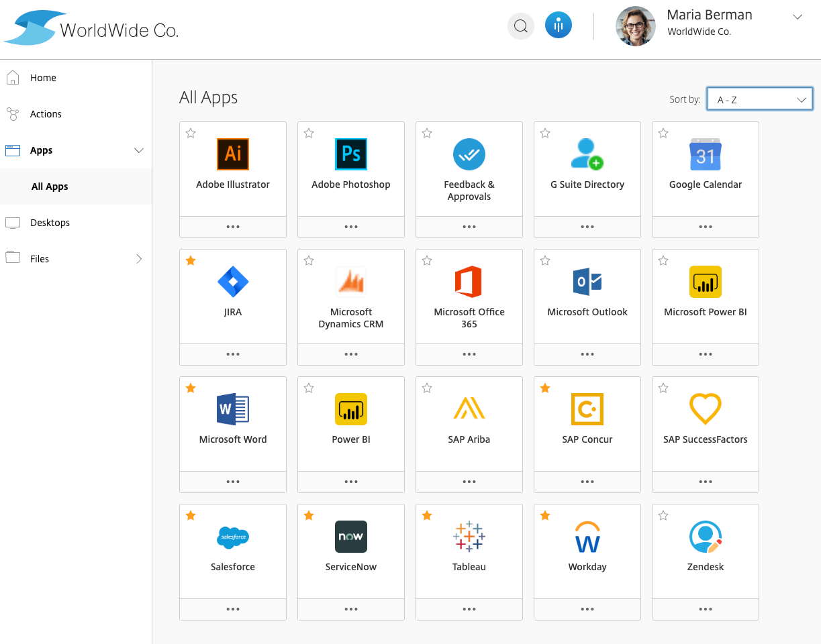Click the search magnifier icon

(520, 26)
